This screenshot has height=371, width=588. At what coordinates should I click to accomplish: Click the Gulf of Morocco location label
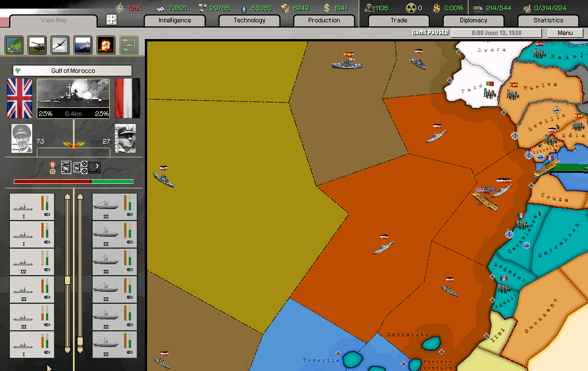click(x=72, y=71)
